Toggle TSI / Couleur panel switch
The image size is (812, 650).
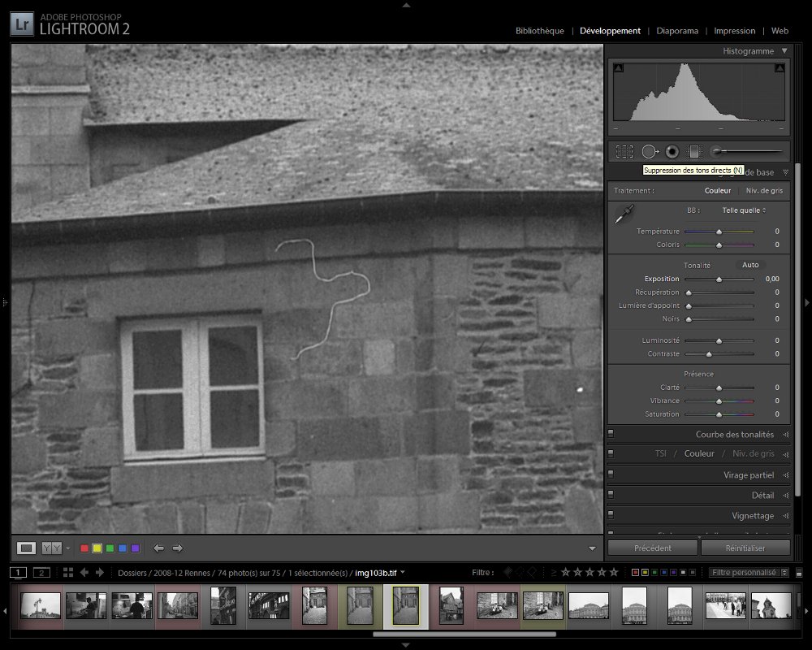[x=611, y=453]
